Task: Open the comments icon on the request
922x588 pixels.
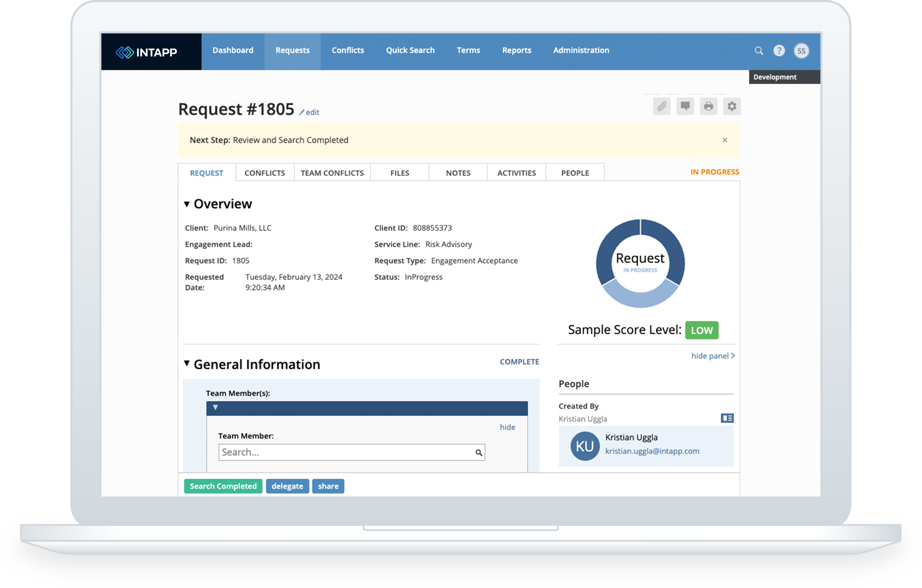Action: [x=685, y=106]
